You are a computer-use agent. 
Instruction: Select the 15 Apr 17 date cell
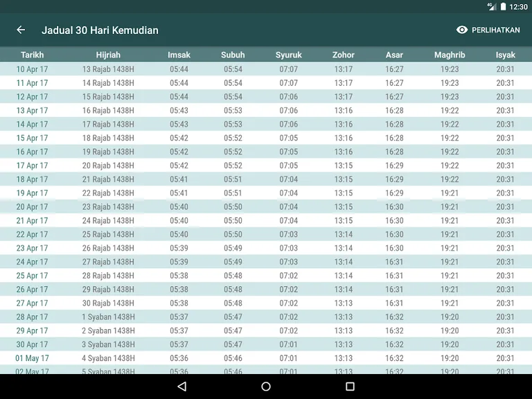(x=33, y=138)
